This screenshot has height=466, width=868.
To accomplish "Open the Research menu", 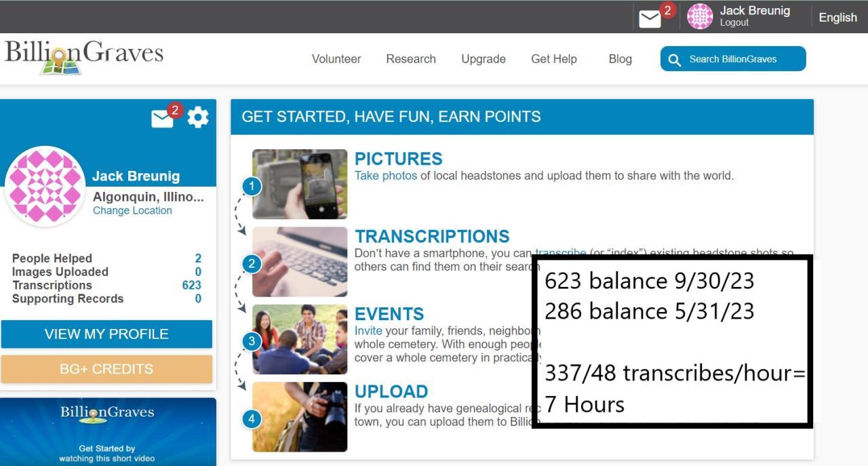I will [411, 59].
